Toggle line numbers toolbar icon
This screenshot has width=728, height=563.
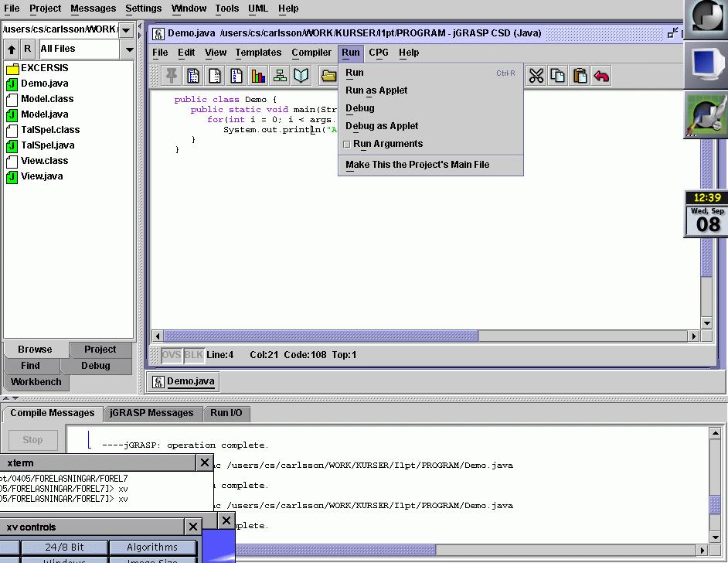pyautogui.click(x=236, y=76)
